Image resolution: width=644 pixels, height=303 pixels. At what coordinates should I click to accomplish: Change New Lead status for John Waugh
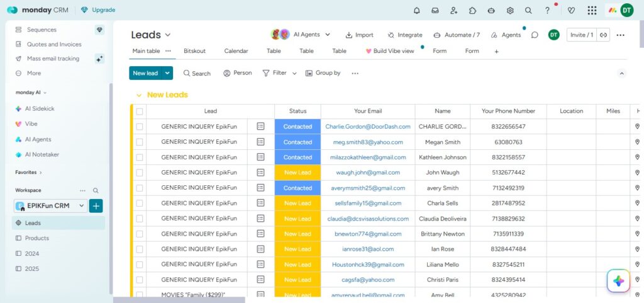pyautogui.click(x=297, y=173)
